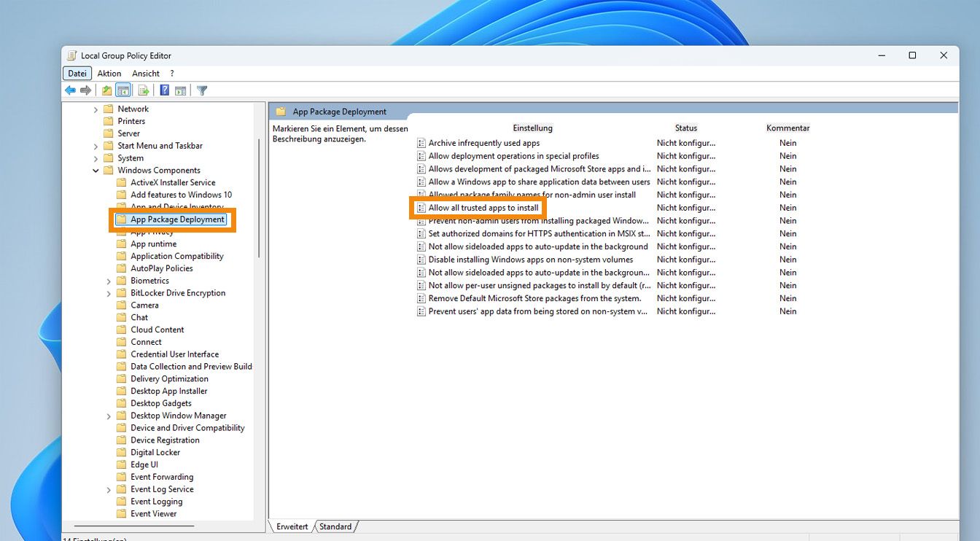The image size is (980, 541).
Task: Select the App runtime folder
Action: pyautogui.click(x=154, y=244)
